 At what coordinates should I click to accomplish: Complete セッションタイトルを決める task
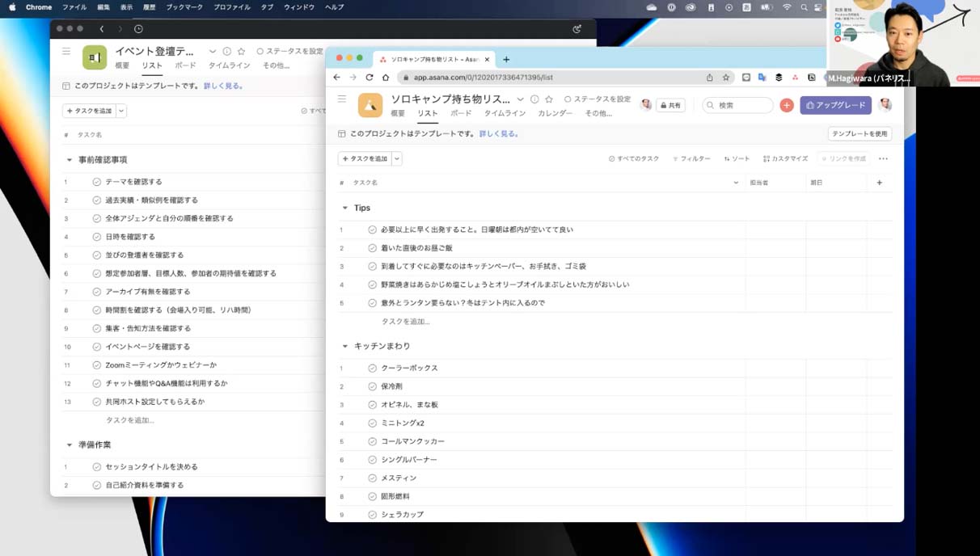pos(97,467)
